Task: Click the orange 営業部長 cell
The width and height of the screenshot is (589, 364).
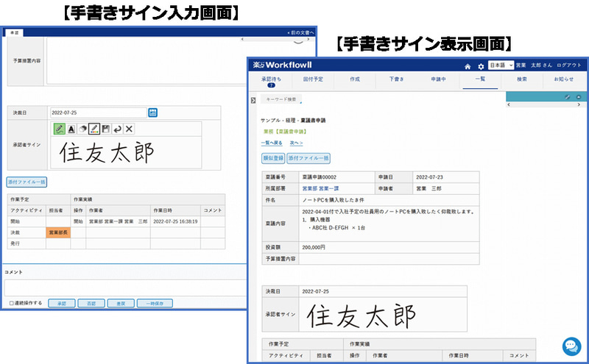Action: point(58,232)
